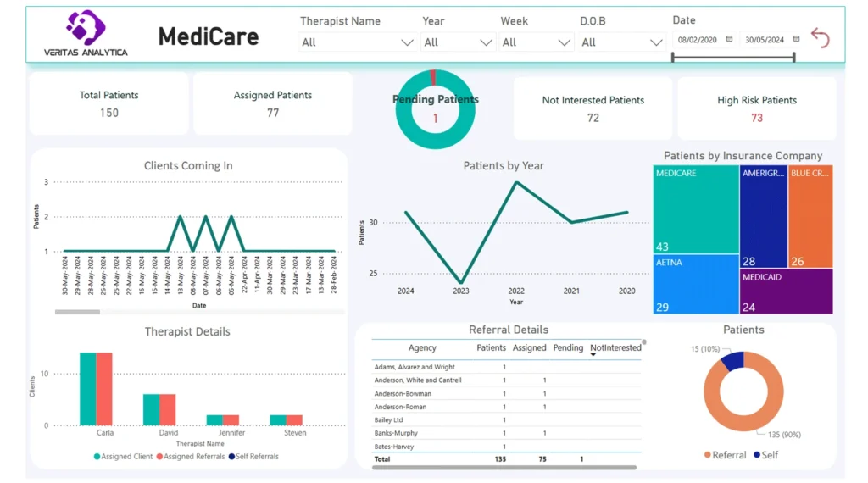Click the Pending Patients donut chart
The image size is (868, 483).
[x=435, y=108]
